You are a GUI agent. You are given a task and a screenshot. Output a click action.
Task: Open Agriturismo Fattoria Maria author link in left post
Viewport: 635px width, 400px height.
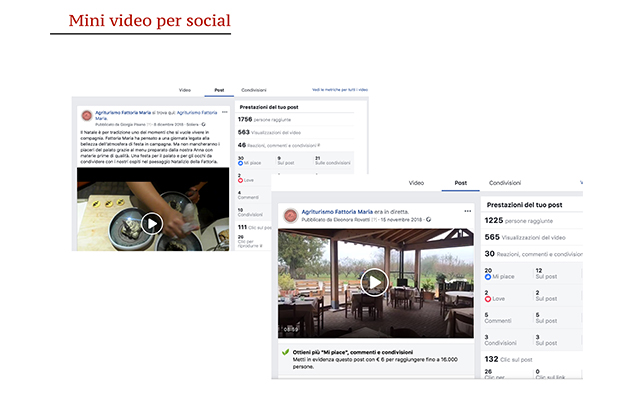[123, 113]
